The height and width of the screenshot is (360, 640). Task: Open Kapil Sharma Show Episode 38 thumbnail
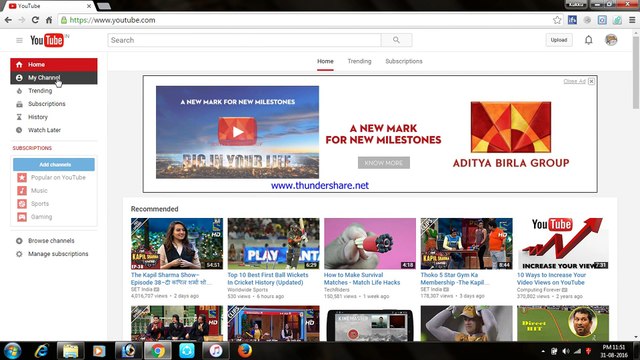pyautogui.click(x=177, y=243)
